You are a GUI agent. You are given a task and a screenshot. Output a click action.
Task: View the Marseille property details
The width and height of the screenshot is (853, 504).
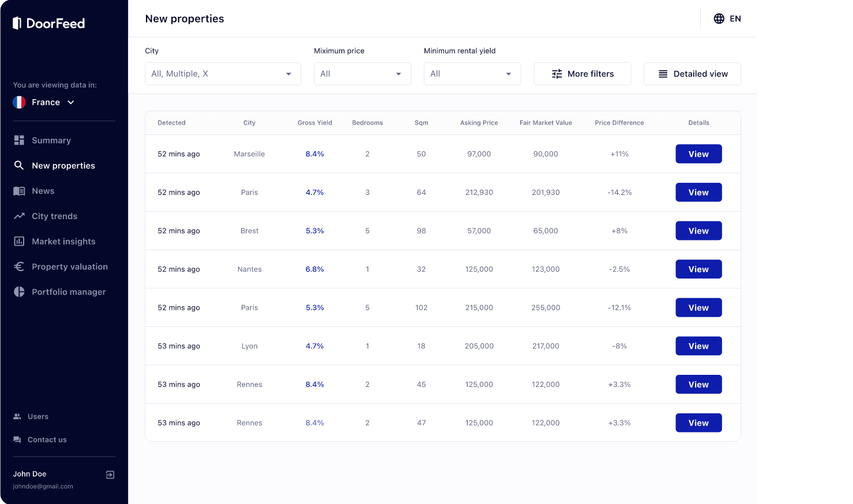coord(698,154)
